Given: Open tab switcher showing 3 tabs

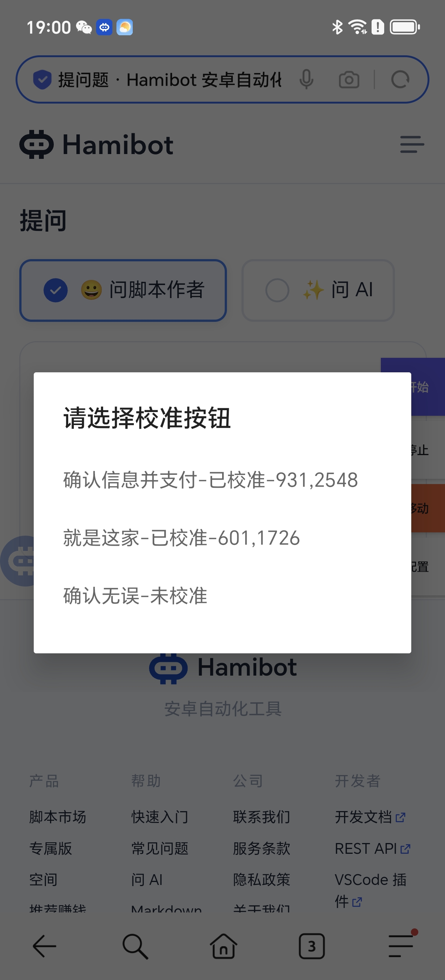Looking at the screenshot, I should [x=311, y=946].
